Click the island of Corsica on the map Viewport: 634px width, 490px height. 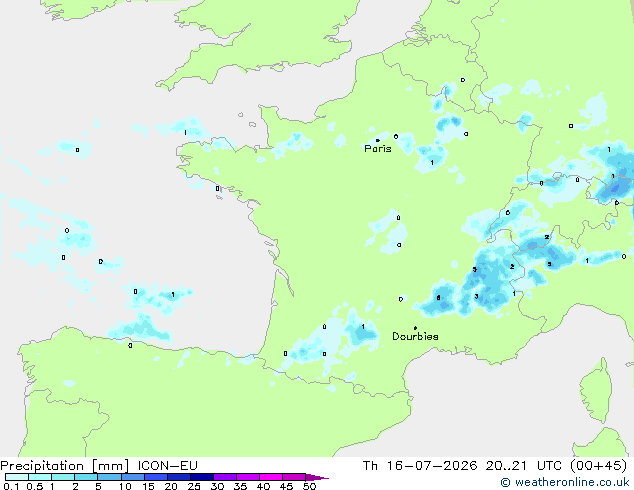pyautogui.click(x=597, y=390)
